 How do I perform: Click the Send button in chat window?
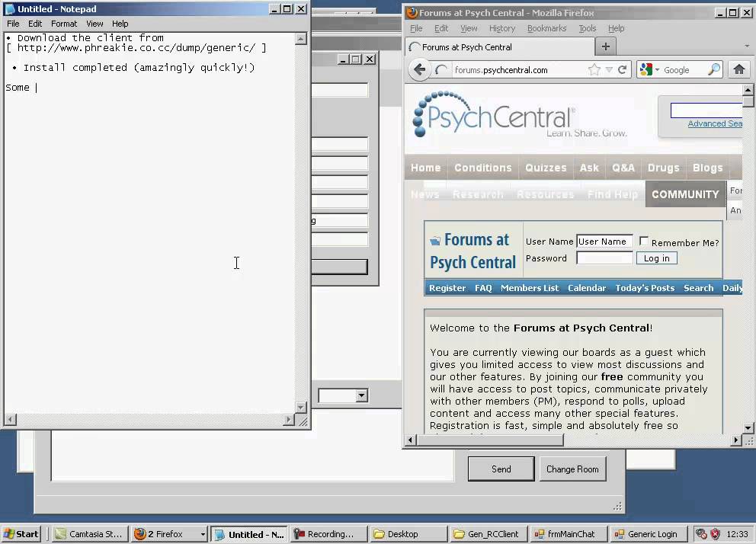[501, 469]
